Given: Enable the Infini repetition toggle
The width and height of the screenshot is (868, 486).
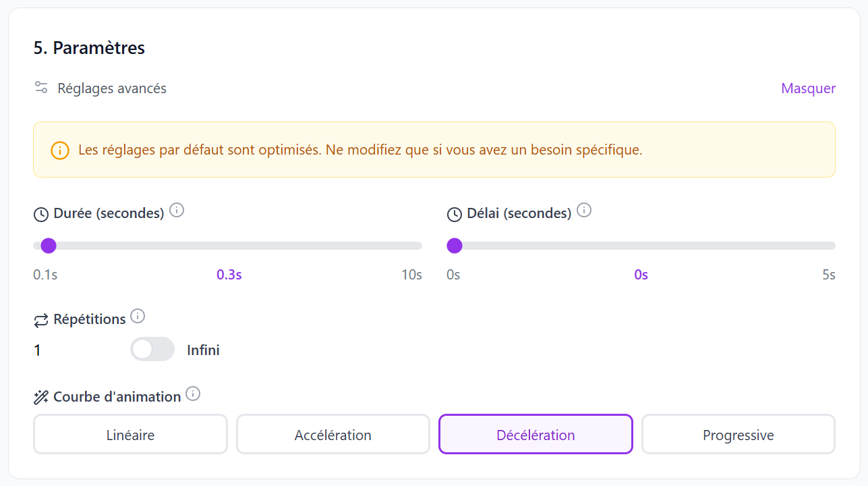Looking at the screenshot, I should point(152,350).
